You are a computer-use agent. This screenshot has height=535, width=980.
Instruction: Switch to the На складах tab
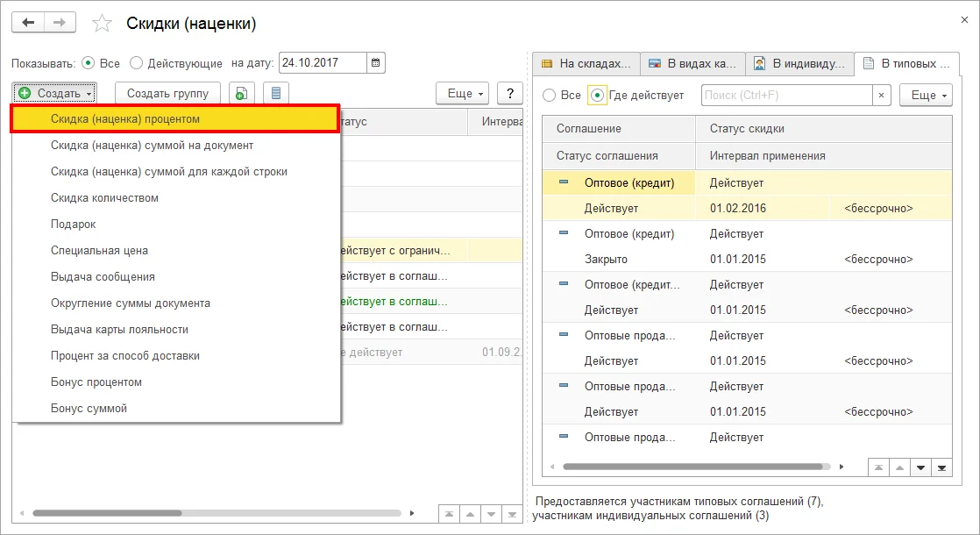586,64
